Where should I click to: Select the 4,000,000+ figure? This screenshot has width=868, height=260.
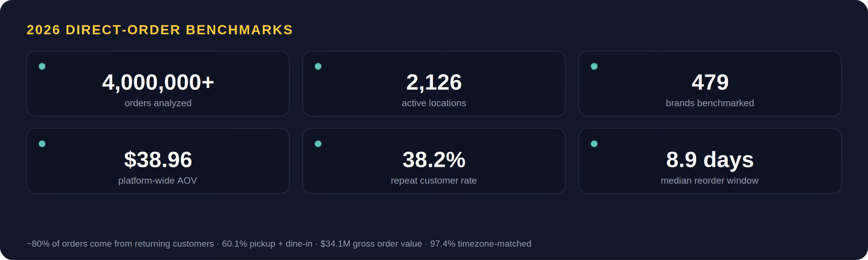158,82
